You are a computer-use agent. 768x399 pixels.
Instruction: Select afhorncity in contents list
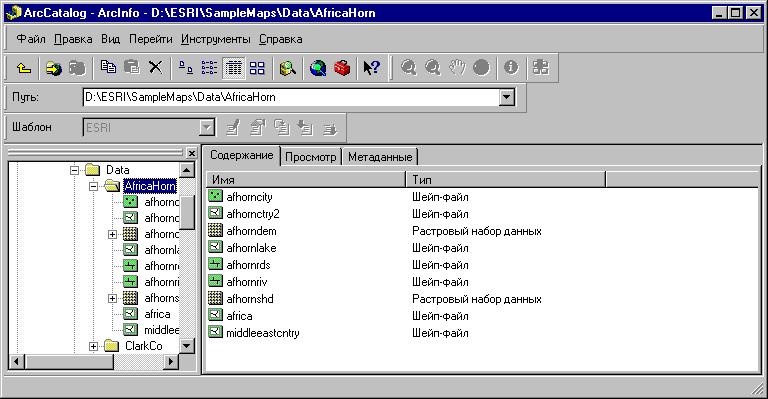click(x=249, y=197)
